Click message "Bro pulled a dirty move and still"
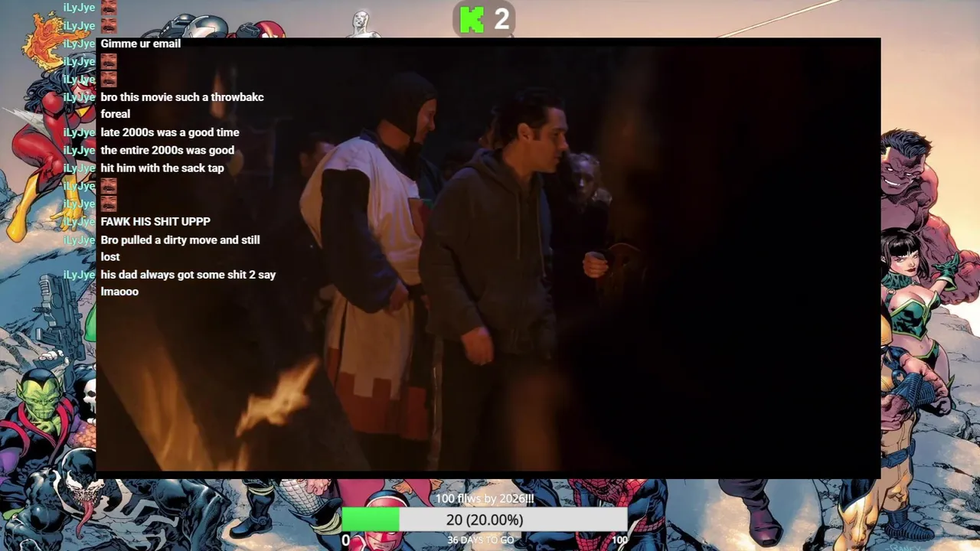 [180, 240]
